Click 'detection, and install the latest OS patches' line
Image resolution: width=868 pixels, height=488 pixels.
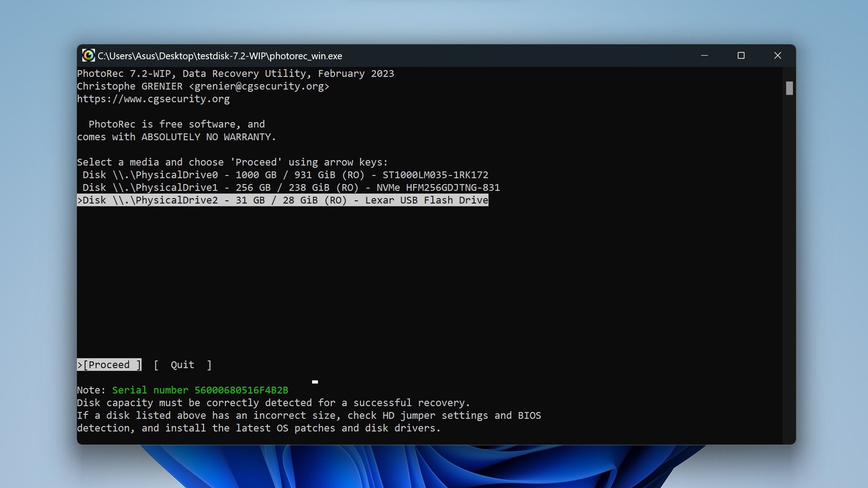pos(259,428)
